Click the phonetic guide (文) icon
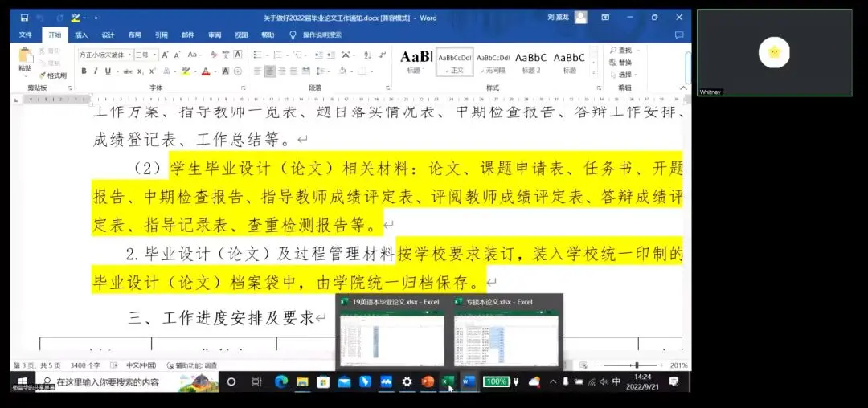 pyautogui.click(x=226, y=55)
